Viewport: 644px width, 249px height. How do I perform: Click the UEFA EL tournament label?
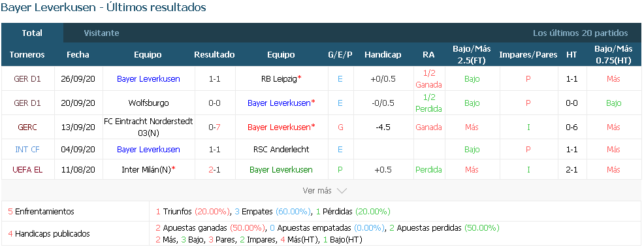click(27, 169)
